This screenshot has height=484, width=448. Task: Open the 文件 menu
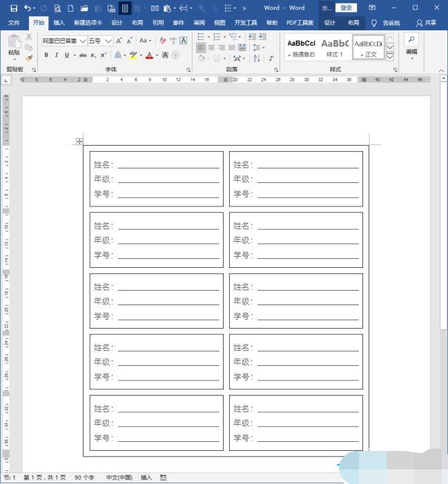click(x=14, y=23)
